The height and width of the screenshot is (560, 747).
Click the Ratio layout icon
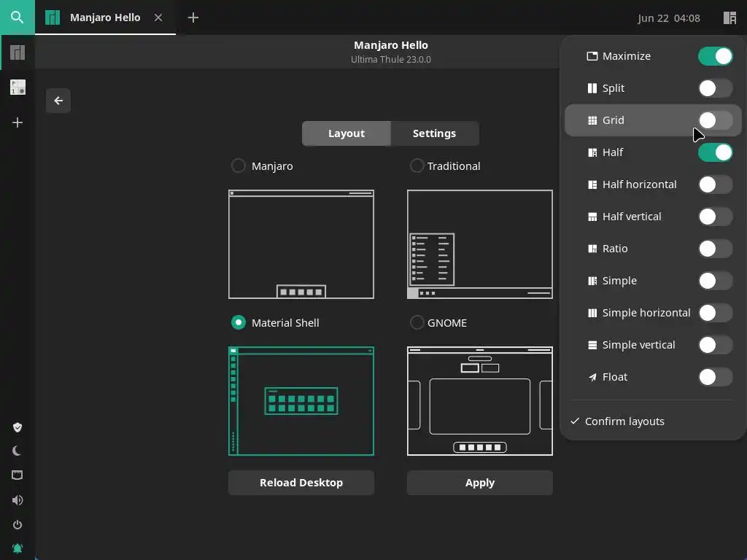click(x=592, y=249)
